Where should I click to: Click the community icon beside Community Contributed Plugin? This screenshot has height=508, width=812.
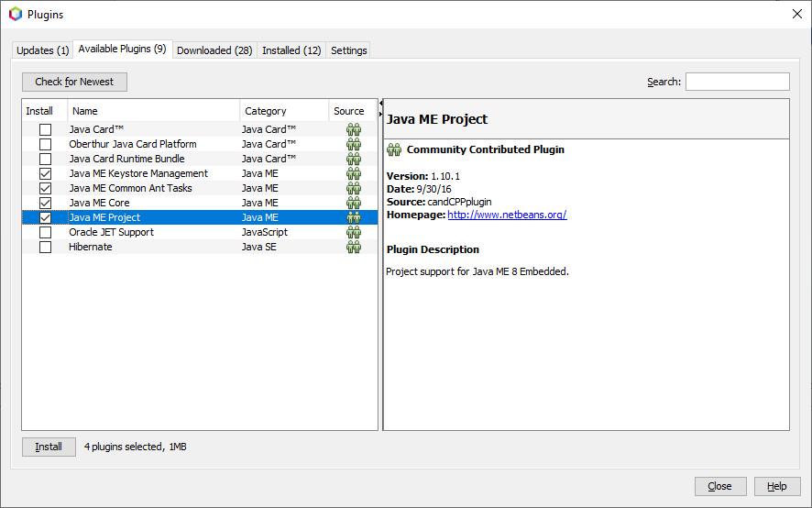click(394, 149)
